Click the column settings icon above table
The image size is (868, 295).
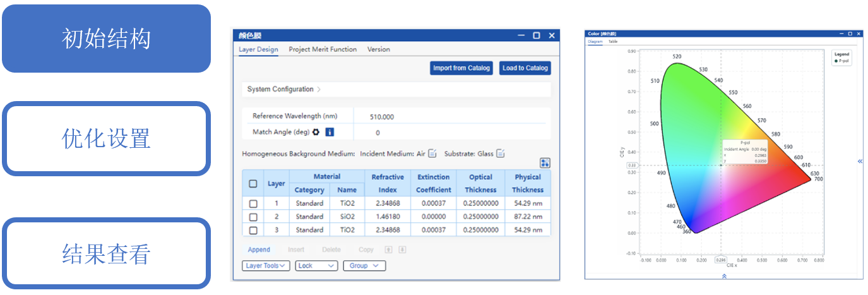pyautogui.click(x=545, y=163)
